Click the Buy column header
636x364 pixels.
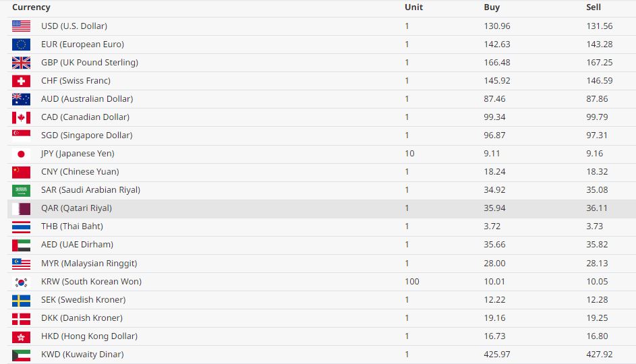[492, 7]
